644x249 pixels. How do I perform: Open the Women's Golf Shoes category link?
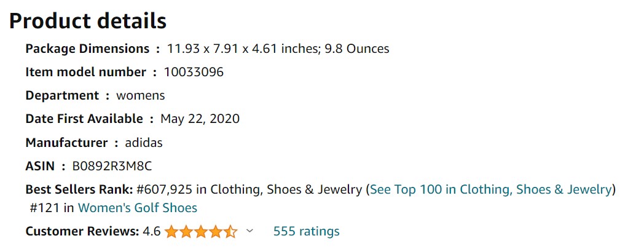coord(138,208)
